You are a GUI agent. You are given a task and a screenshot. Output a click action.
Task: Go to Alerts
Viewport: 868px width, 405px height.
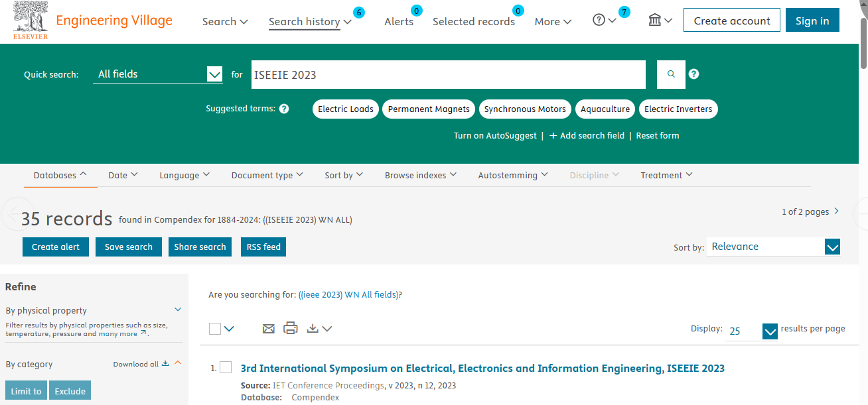click(399, 21)
